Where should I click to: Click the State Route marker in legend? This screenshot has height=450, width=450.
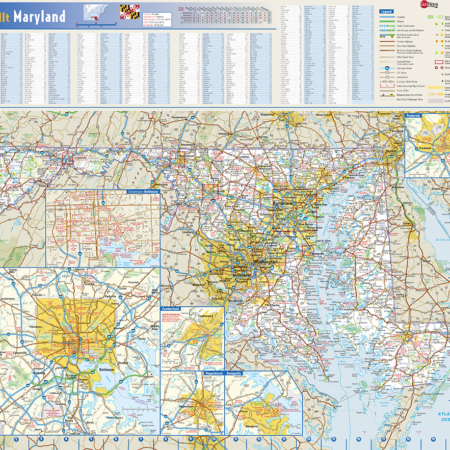[387, 77]
